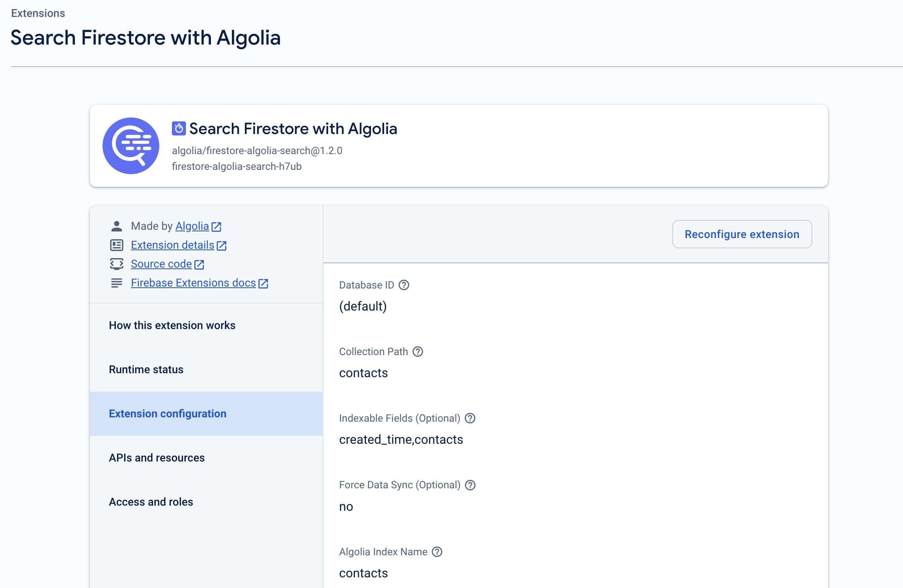Click help icon next to Collection Path
Viewport: 903px width, 588px height.
point(418,352)
